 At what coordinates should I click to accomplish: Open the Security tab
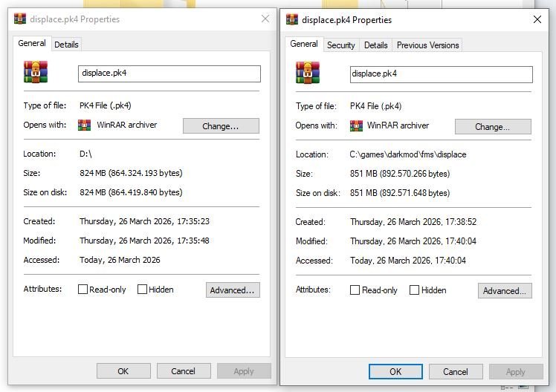click(x=341, y=45)
